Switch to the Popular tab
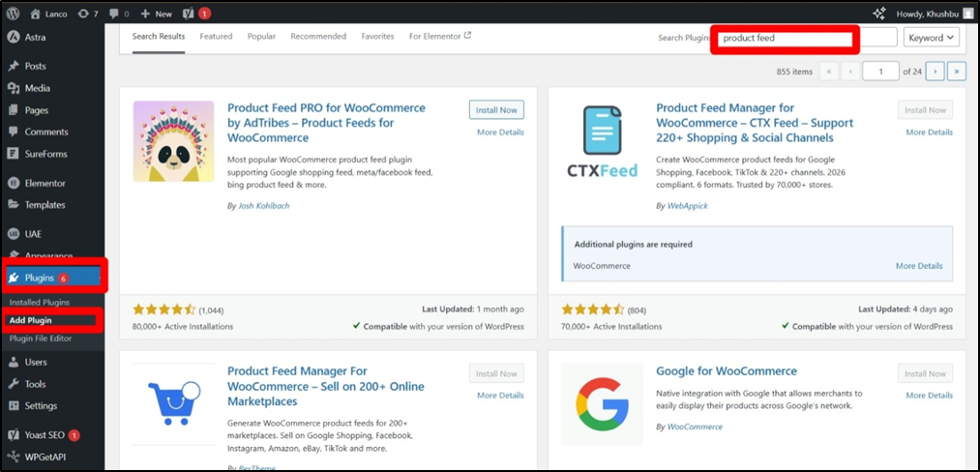The height and width of the screenshot is (472, 980). pyautogui.click(x=261, y=37)
